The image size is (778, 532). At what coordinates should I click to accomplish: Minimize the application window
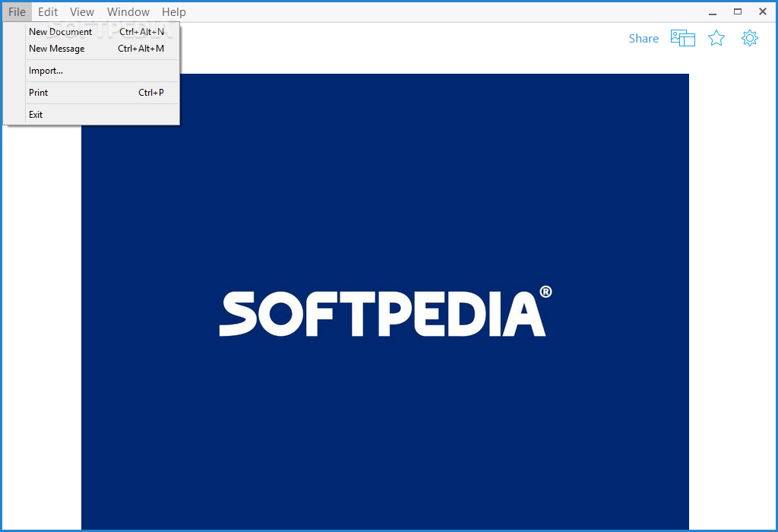713,12
